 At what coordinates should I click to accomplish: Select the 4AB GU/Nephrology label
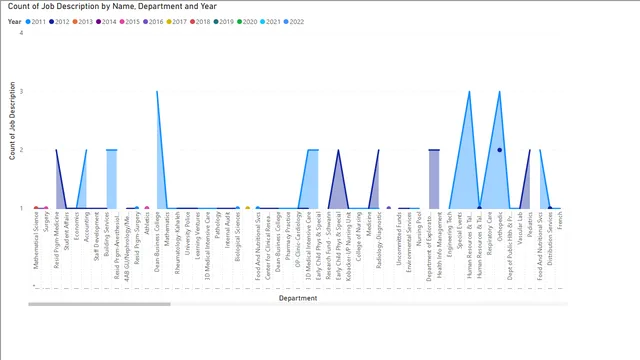click(x=127, y=246)
